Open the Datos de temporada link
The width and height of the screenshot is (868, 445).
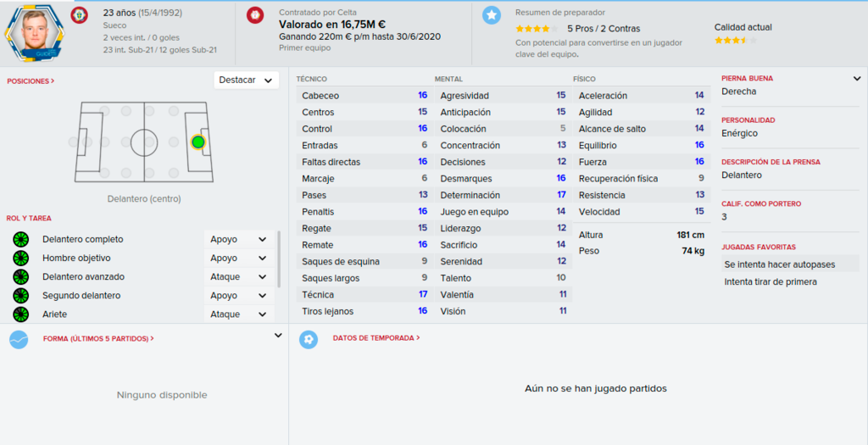click(376, 337)
